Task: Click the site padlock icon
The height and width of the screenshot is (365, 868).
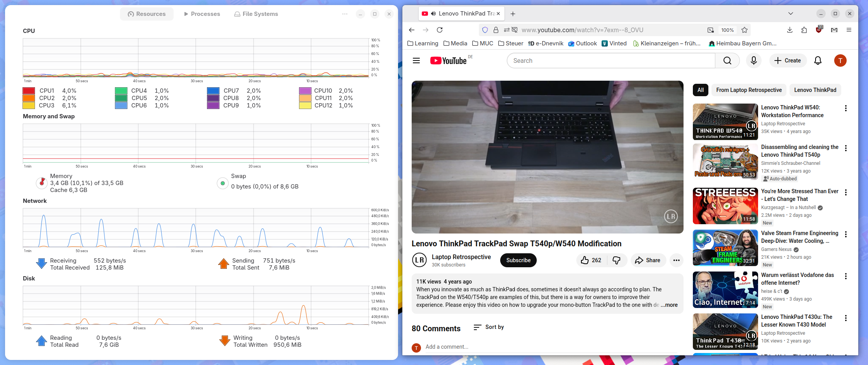Action: (x=496, y=30)
